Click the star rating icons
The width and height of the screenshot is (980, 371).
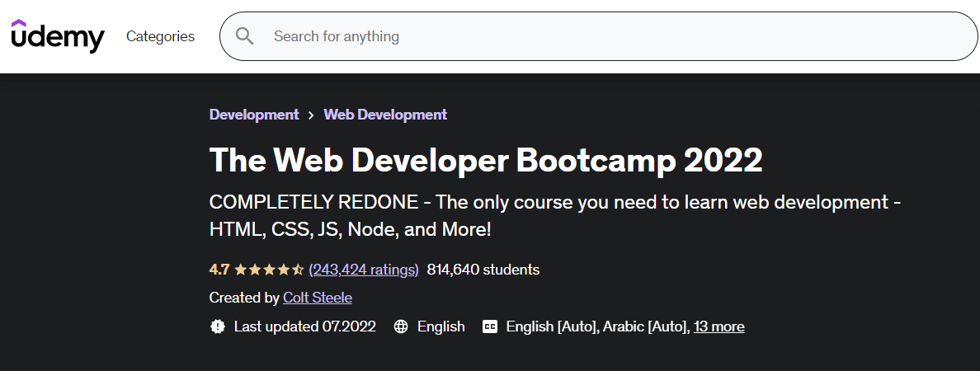click(x=269, y=270)
